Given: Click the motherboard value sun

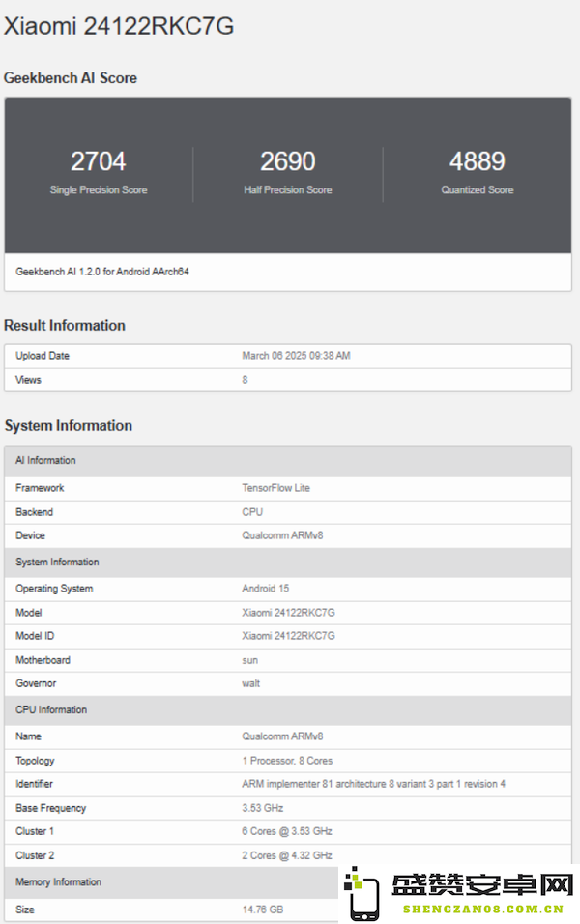Looking at the screenshot, I should [250, 660].
